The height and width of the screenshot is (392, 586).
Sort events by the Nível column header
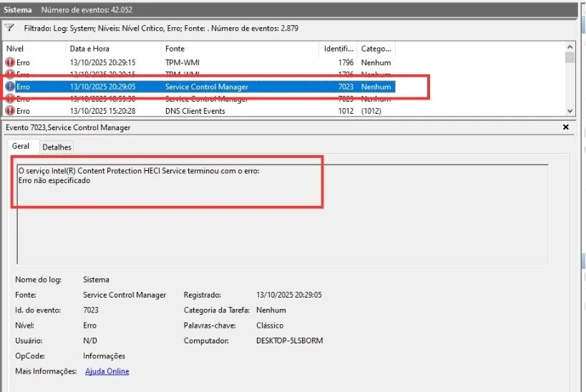click(x=16, y=49)
